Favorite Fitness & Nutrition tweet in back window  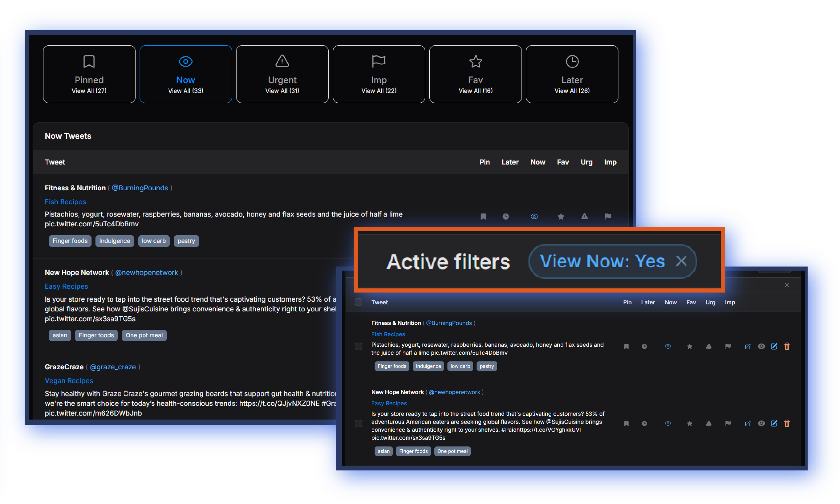coord(561,216)
